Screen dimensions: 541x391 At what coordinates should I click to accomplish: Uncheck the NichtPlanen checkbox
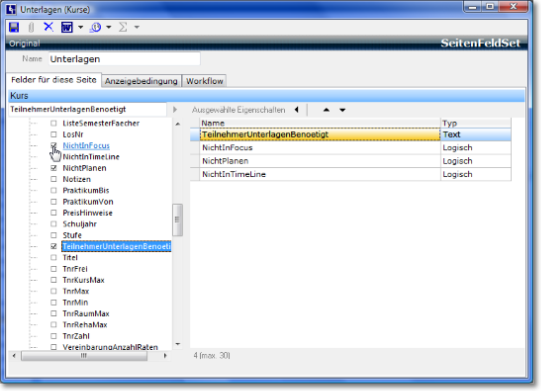(53, 168)
